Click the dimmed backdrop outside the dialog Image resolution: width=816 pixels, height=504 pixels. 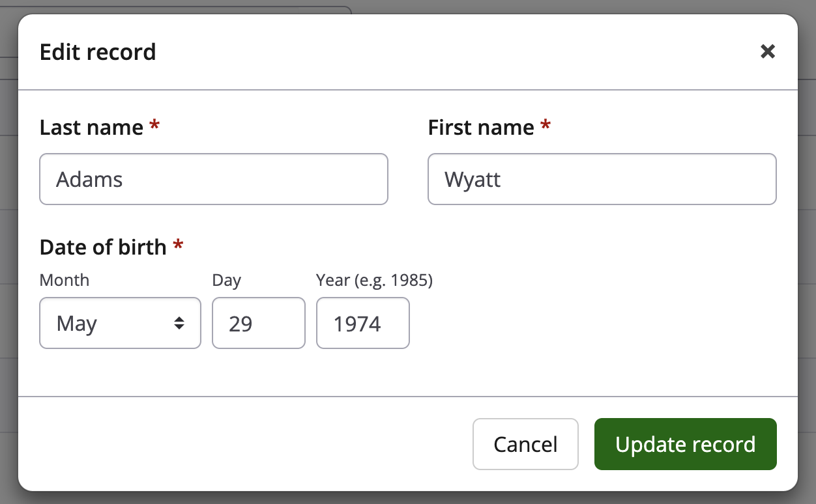pyautogui.click(x=807, y=260)
